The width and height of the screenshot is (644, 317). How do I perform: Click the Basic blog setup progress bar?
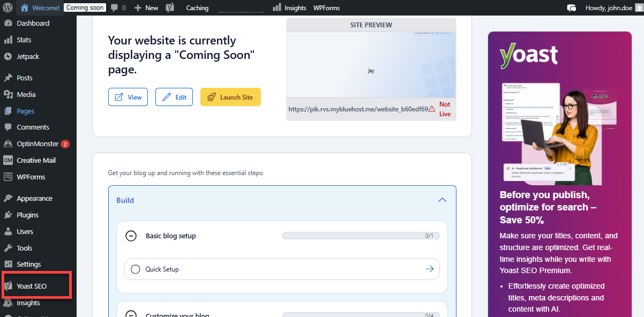(361, 236)
